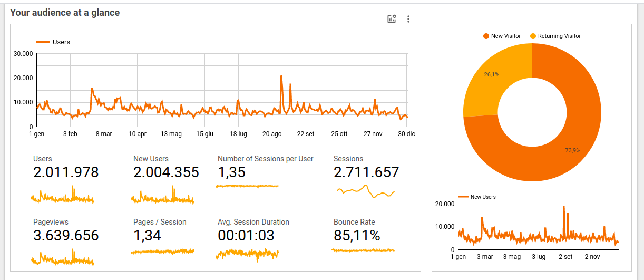Screen dimensions: 644x280
Task: Click the chart explore icon above Users chart
Action: [x=392, y=19]
